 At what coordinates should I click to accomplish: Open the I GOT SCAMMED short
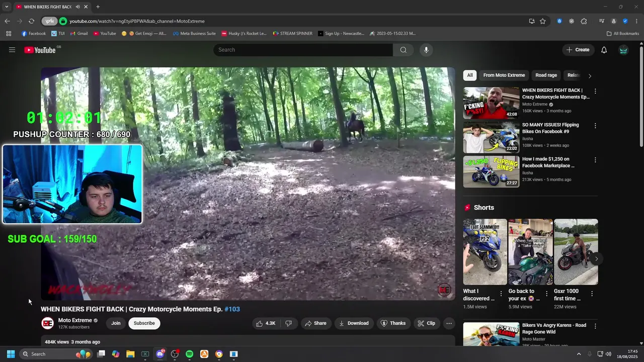[485, 252]
